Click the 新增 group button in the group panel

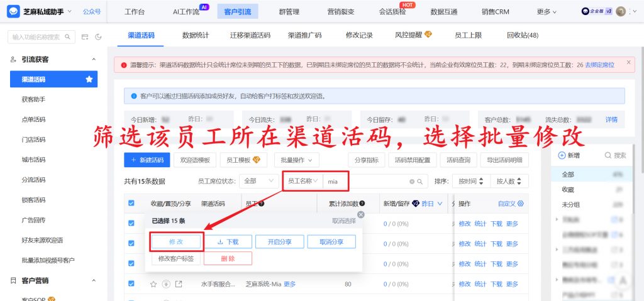point(569,156)
